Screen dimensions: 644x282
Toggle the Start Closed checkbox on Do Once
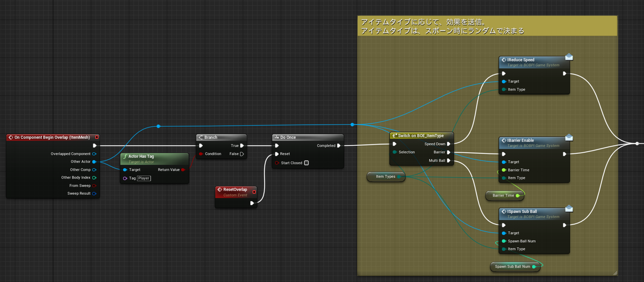pyautogui.click(x=306, y=163)
